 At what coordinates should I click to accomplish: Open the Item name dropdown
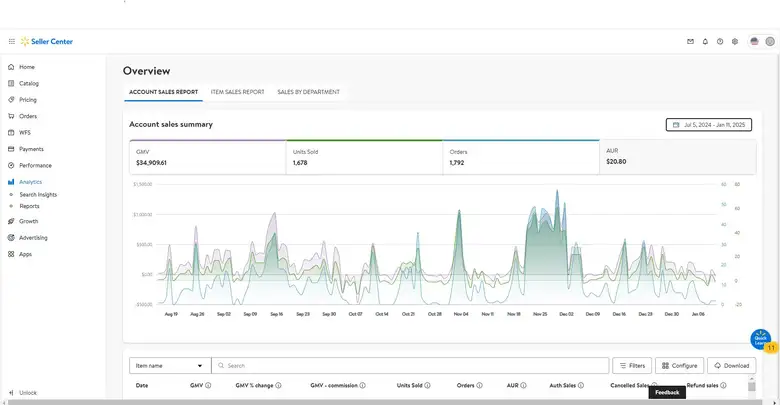[x=169, y=366]
